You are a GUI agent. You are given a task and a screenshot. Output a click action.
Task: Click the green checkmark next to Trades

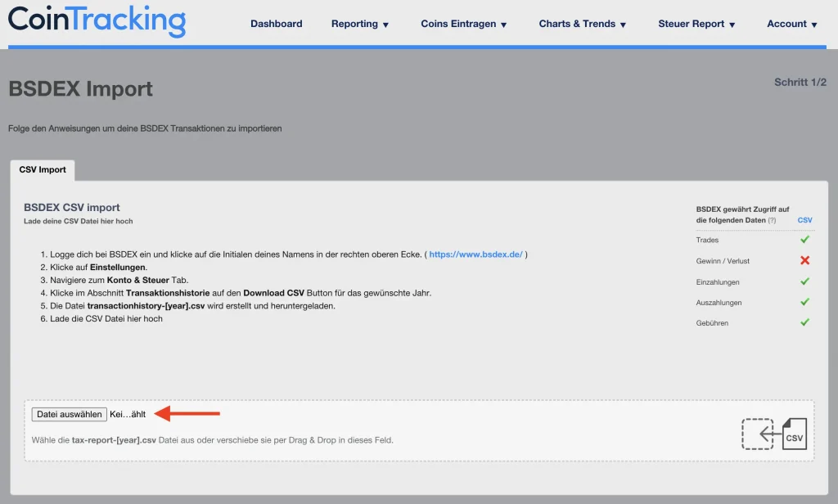click(804, 240)
